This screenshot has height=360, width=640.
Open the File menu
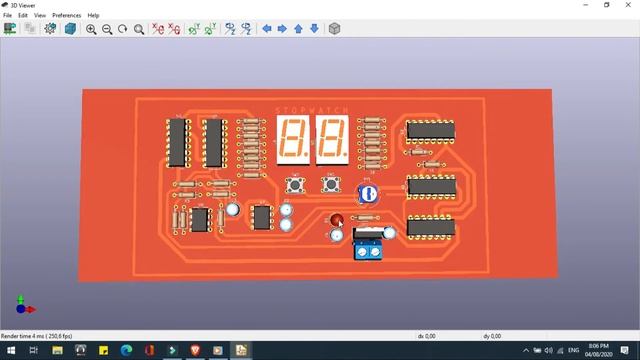(7, 15)
